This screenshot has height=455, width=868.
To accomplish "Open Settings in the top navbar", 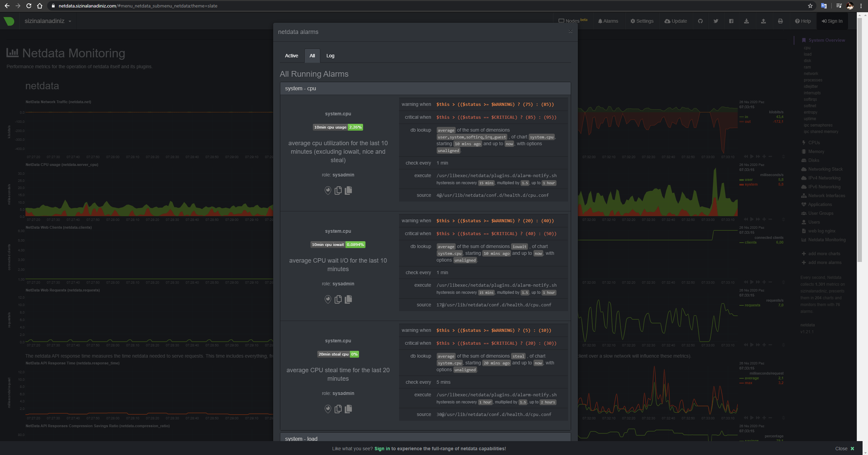I will click(x=642, y=21).
